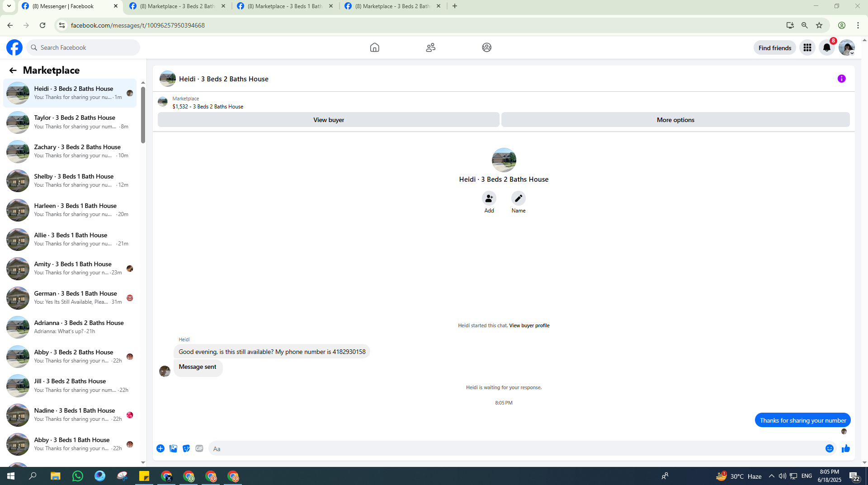Screen dimensions: 868x485
Task: Click the More options button
Action: (x=675, y=120)
